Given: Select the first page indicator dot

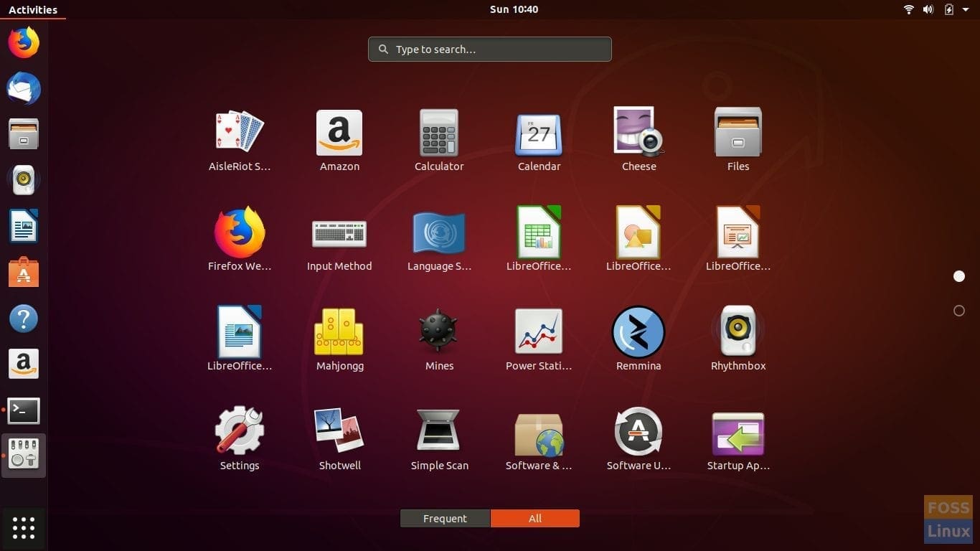Looking at the screenshot, I should tap(959, 276).
